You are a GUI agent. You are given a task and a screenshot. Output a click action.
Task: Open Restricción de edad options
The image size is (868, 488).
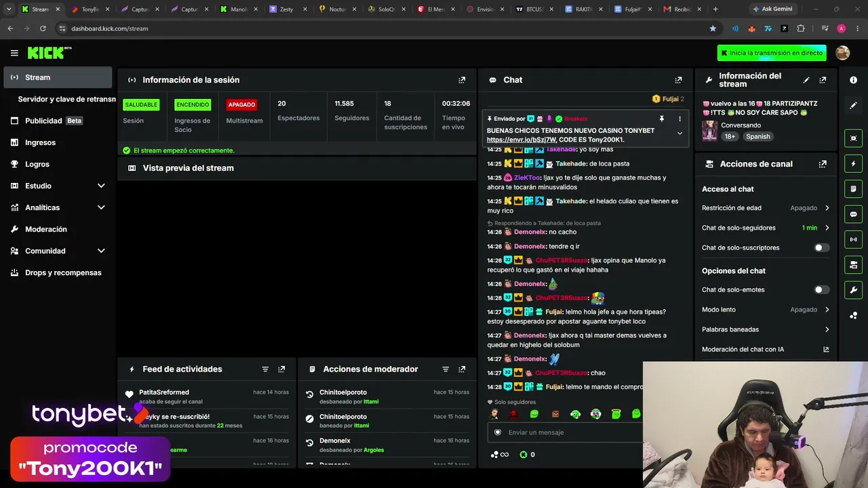click(766, 208)
